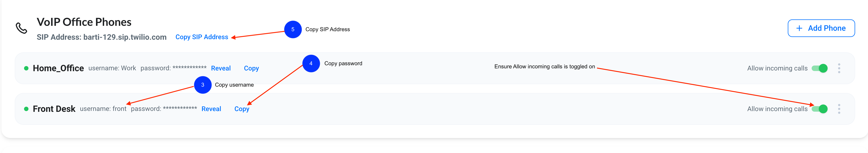Open the Home_Office three-dot menu
Image resolution: width=868 pixels, height=153 pixels.
pos(839,68)
